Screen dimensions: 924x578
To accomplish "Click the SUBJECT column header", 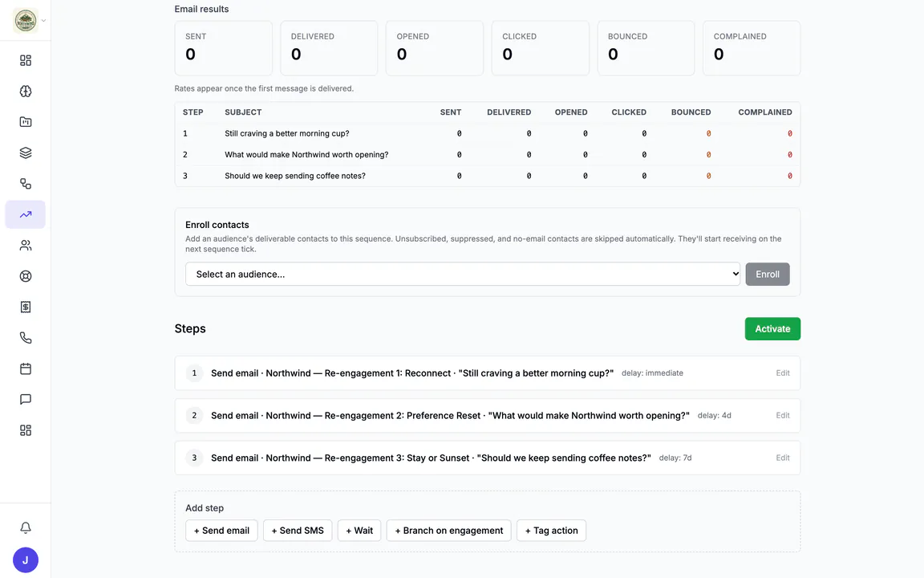I will [243, 112].
